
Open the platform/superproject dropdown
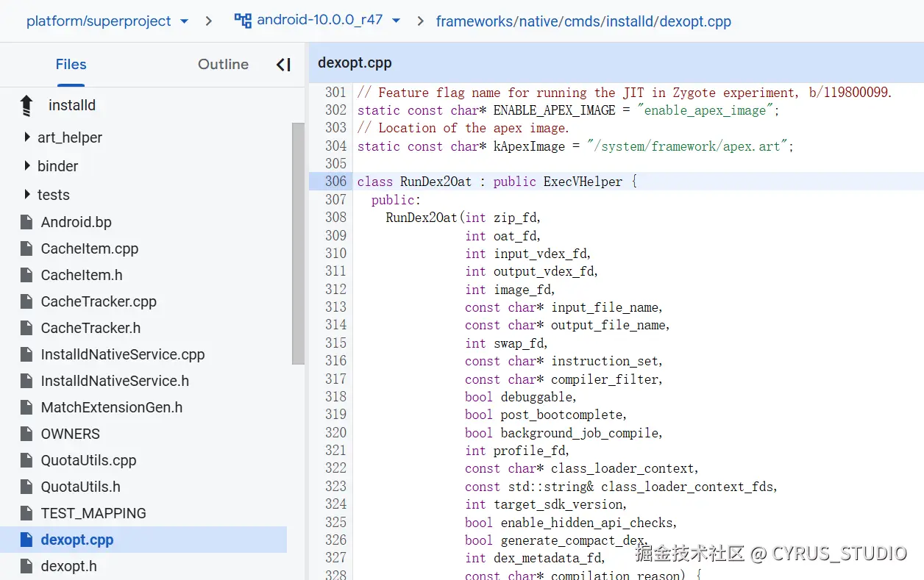tap(107, 21)
